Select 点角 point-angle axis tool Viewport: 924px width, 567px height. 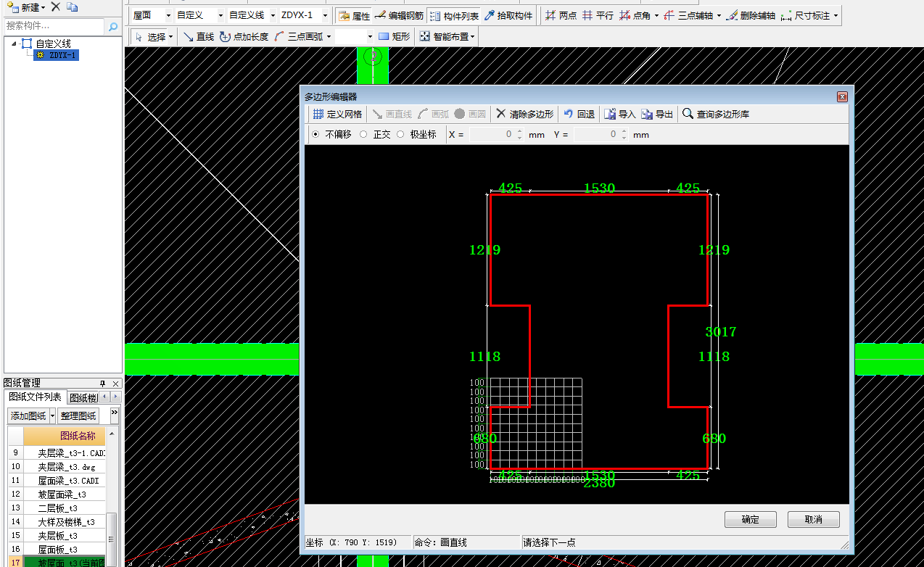click(635, 15)
